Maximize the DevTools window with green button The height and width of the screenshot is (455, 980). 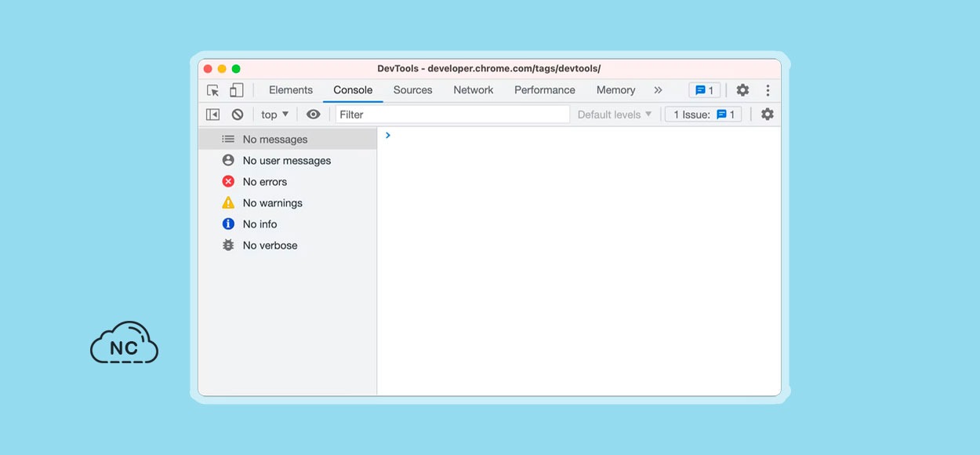tap(236, 69)
